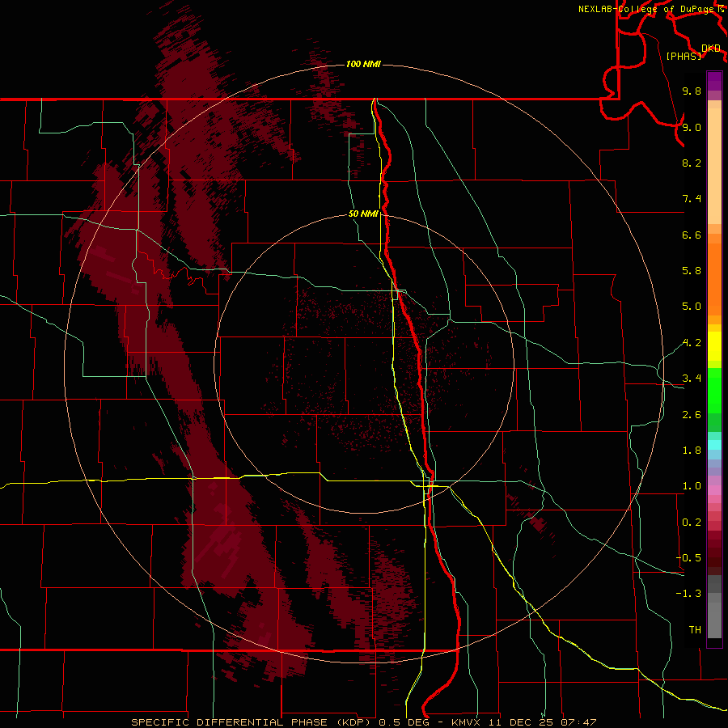Click the 1.0 value on color scale

[692, 486]
